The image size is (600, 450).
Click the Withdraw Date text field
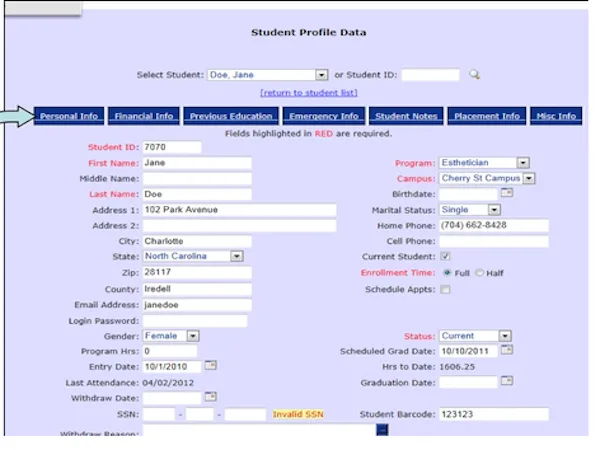172,398
